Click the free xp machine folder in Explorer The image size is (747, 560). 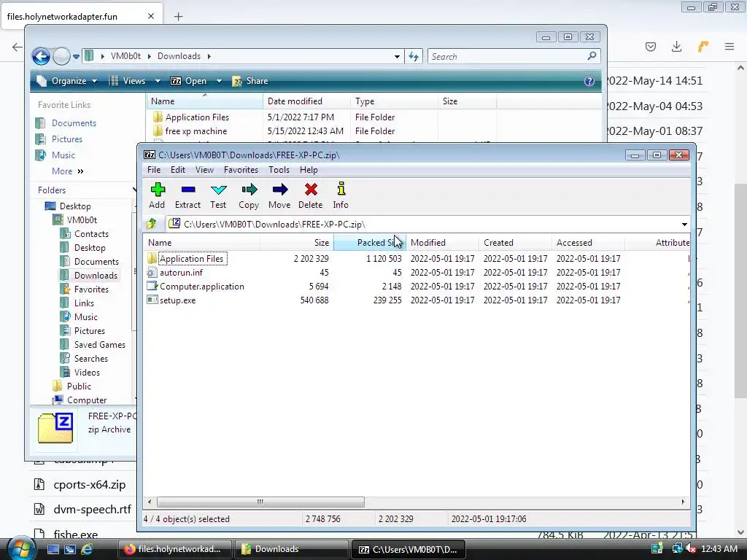tap(196, 131)
